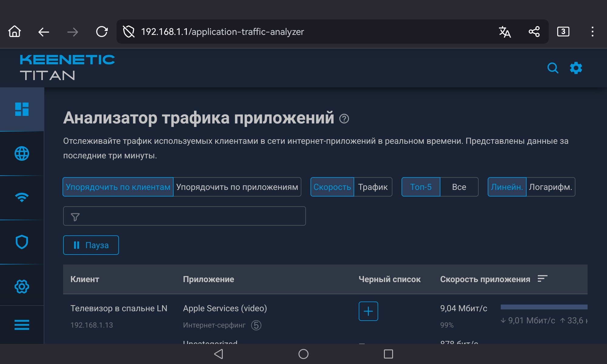Click the translate page icon in address bar

pyautogui.click(x=505, y=32)
